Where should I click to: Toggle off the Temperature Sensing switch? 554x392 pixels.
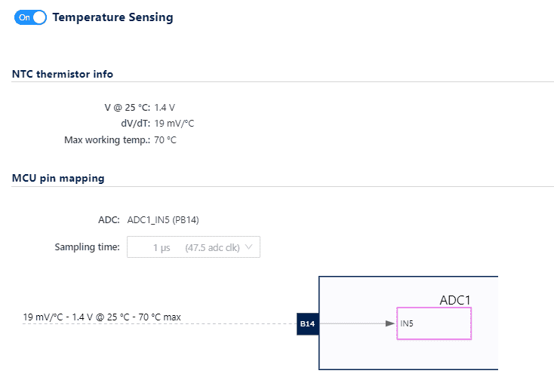pyautogui.click(x=30, y=17)
